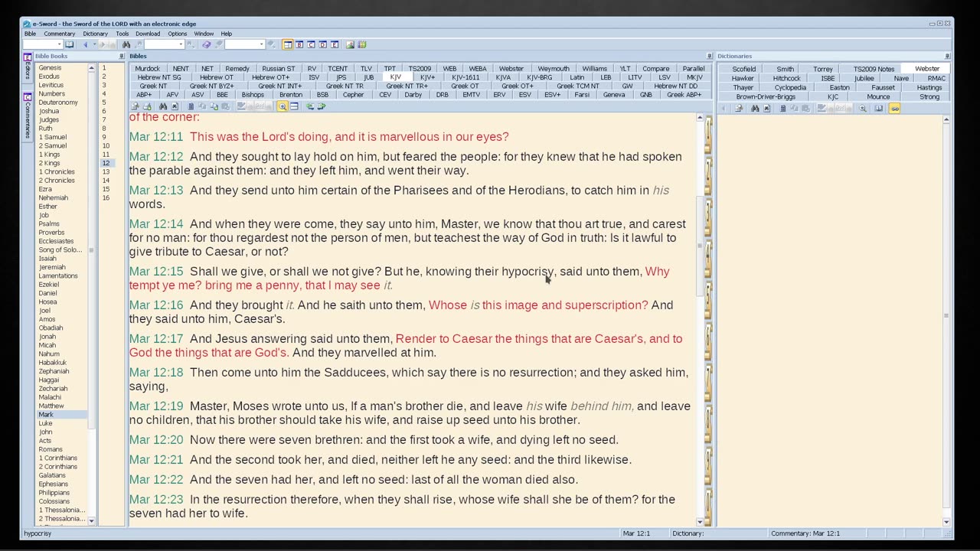Screen dimensions: 980x551
Task: Open the Help menu
Action: tap(227, 34)
